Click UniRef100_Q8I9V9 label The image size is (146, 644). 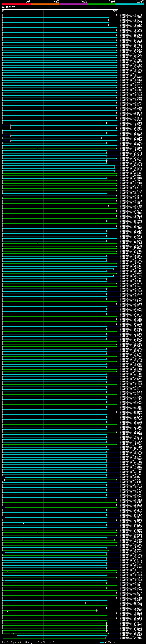coord(131,226)
